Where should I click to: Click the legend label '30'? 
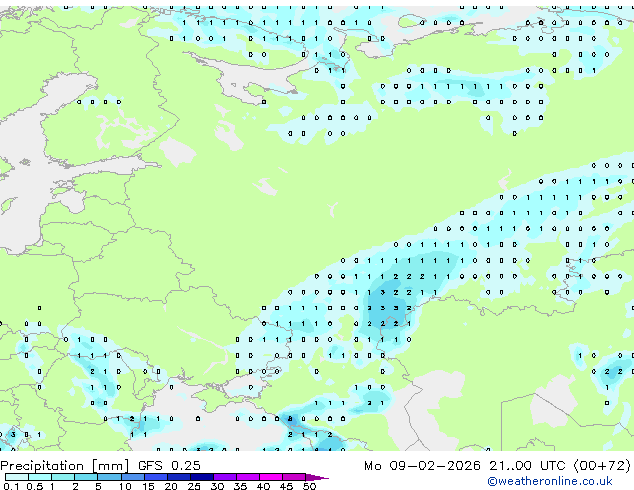click(217, 486)
